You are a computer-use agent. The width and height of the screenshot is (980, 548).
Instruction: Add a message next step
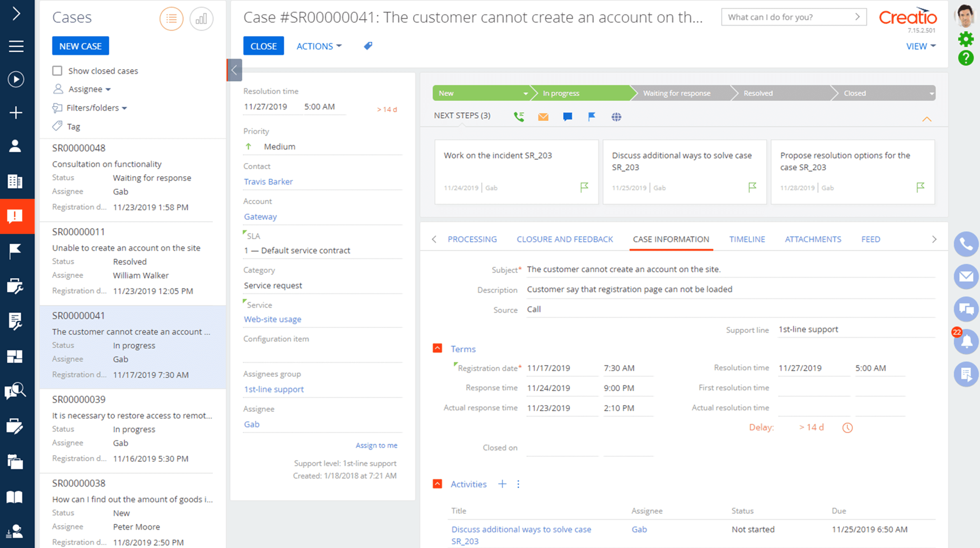(x=567, y=117)
